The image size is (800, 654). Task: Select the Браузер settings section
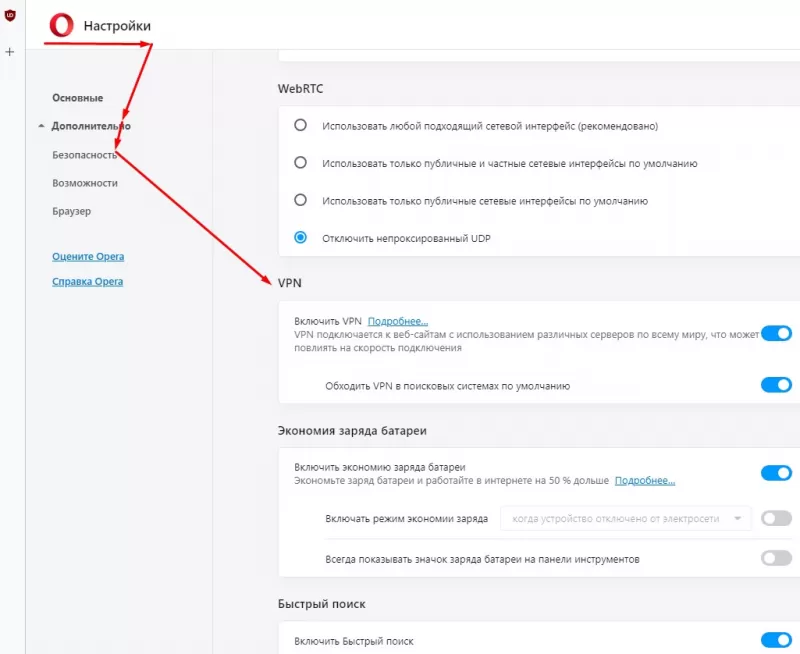pyautogui.click(x=72, y=211)
